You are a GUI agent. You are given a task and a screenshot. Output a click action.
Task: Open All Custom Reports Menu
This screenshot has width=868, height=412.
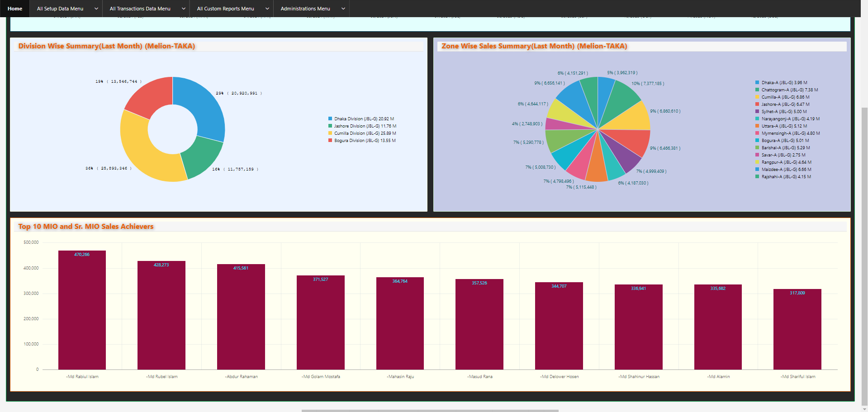coord(225,9)
